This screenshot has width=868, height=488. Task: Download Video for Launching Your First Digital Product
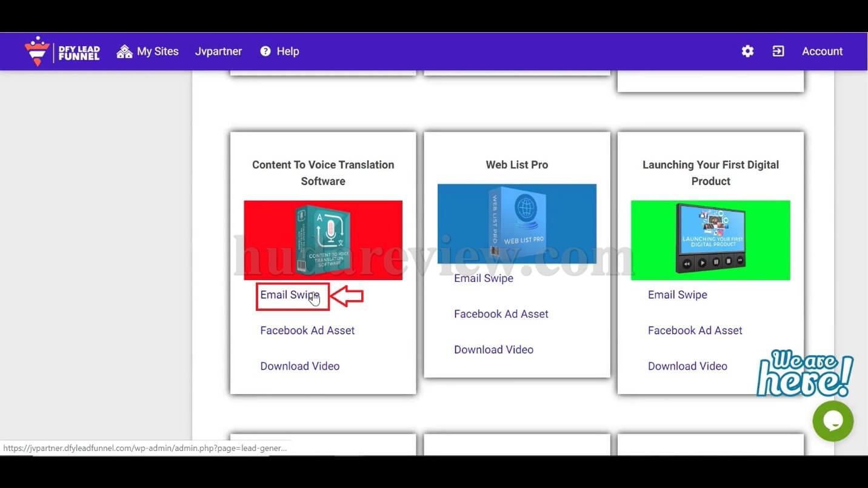(687, 366)
